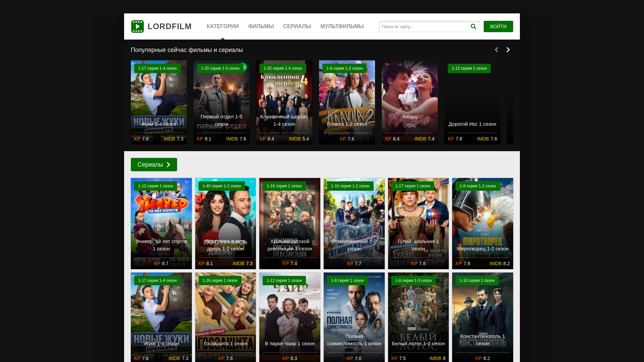
Task: Click KP 6.7 rating on Универ
Action: (161, 263)
